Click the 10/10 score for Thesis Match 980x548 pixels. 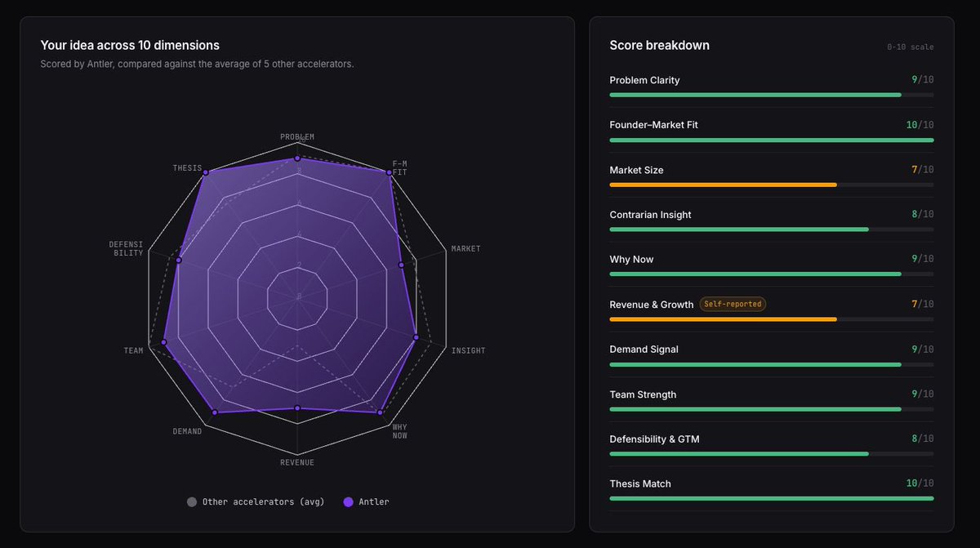click(x=920, y=483)
